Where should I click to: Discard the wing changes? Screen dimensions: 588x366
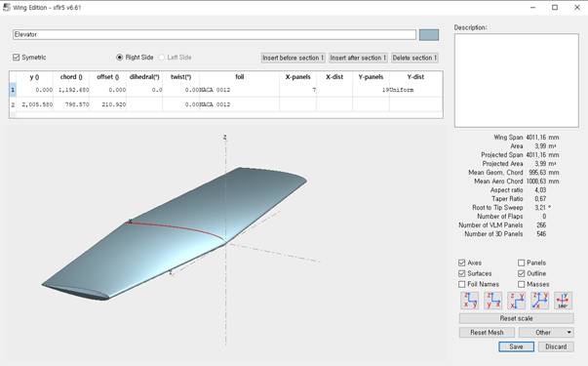pos(556,346)
